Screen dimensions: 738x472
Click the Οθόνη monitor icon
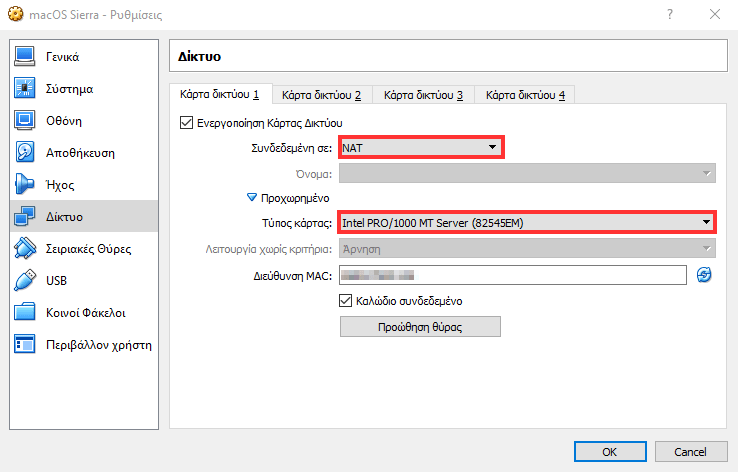pyautogui.click(x=26, y=121)
